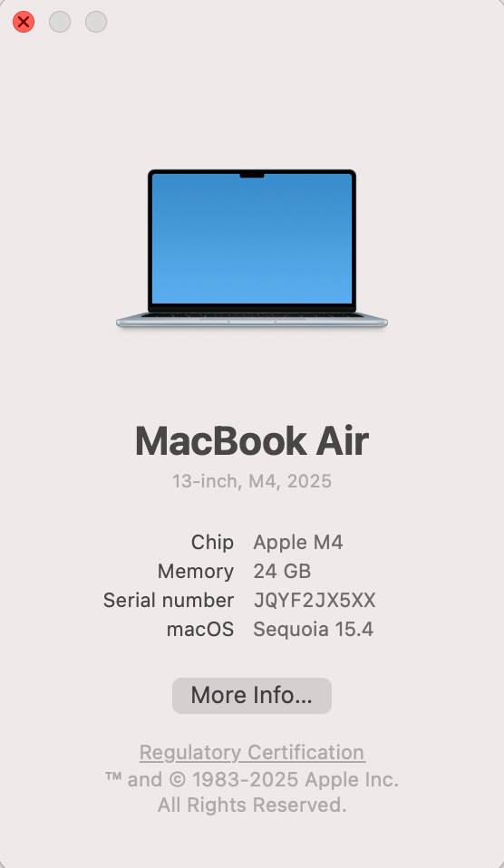
Task: Click the serial number value JQYF2JX5XX
Action: [315, 600]
